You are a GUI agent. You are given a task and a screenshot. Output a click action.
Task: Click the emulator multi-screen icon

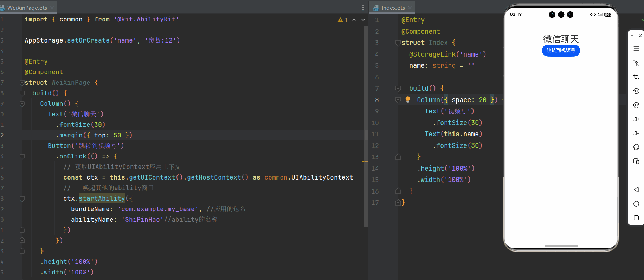point(636,161)
